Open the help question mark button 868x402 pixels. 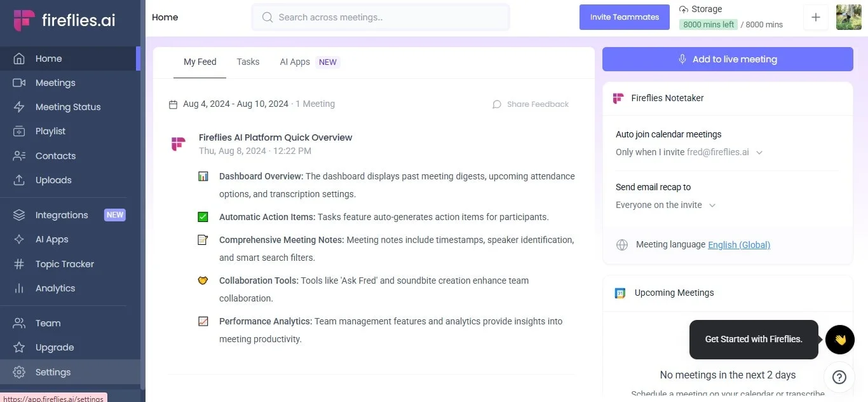point(839,377)
